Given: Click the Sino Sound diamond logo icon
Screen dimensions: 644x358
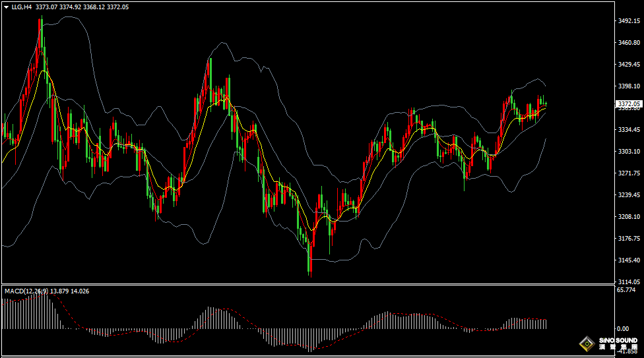Looking at the screenshot, I should click(x=586, y=344).
